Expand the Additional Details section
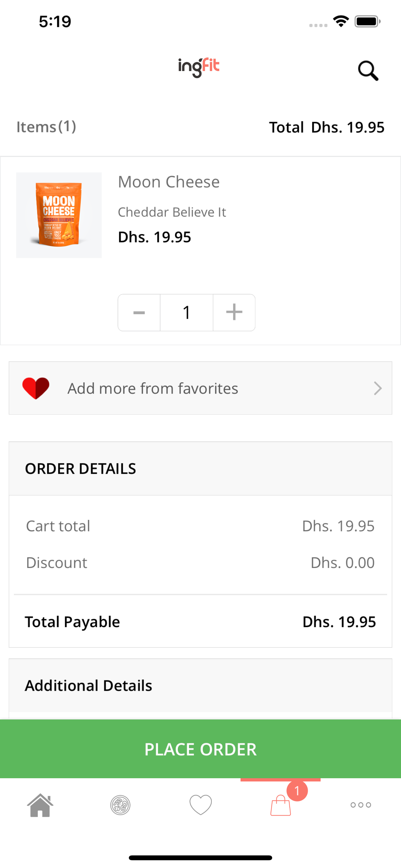 200,685
